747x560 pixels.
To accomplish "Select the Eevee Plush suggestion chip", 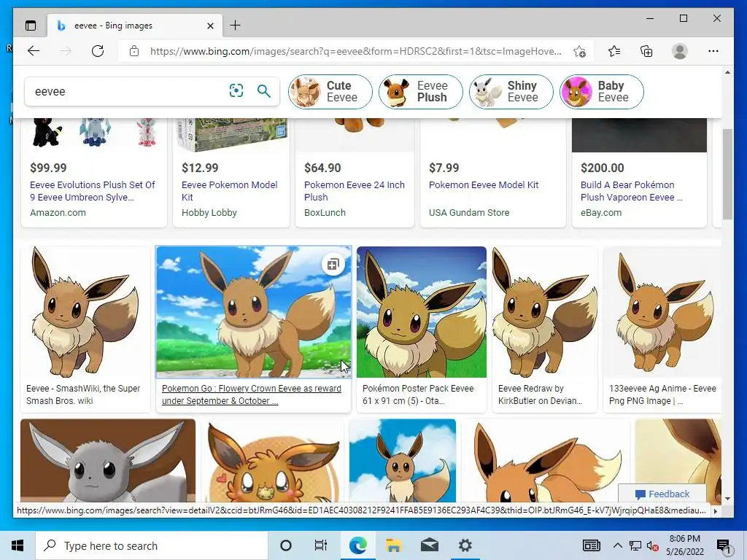I will (x=421, y=91).
